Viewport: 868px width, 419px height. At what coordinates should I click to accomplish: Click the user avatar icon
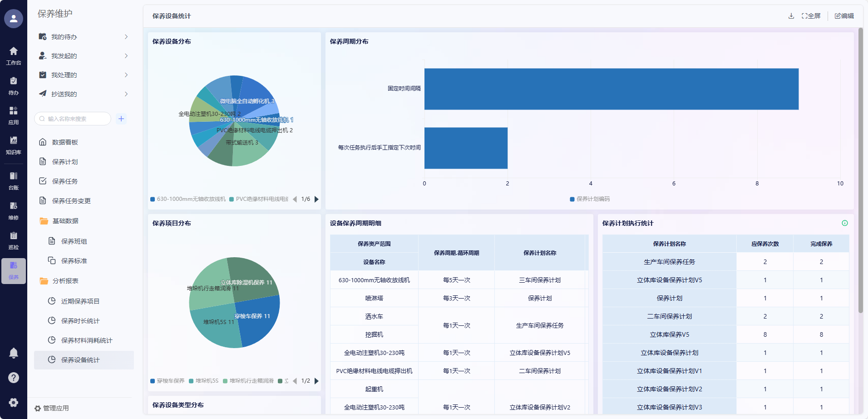14,19
